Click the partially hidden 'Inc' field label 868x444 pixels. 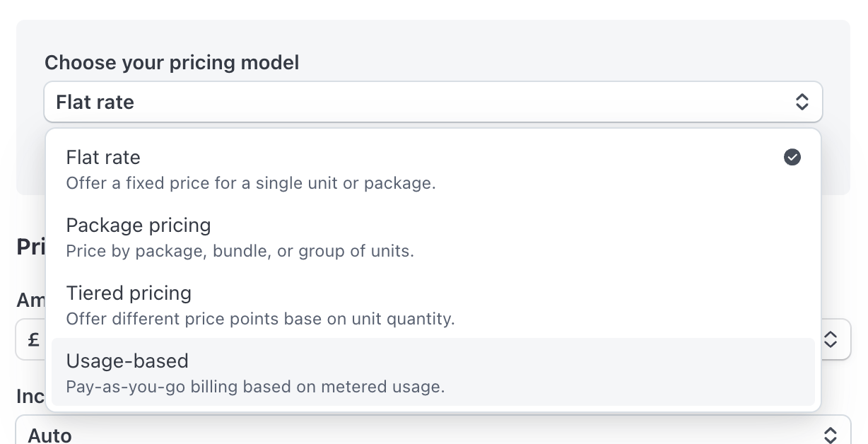(30, 397)
